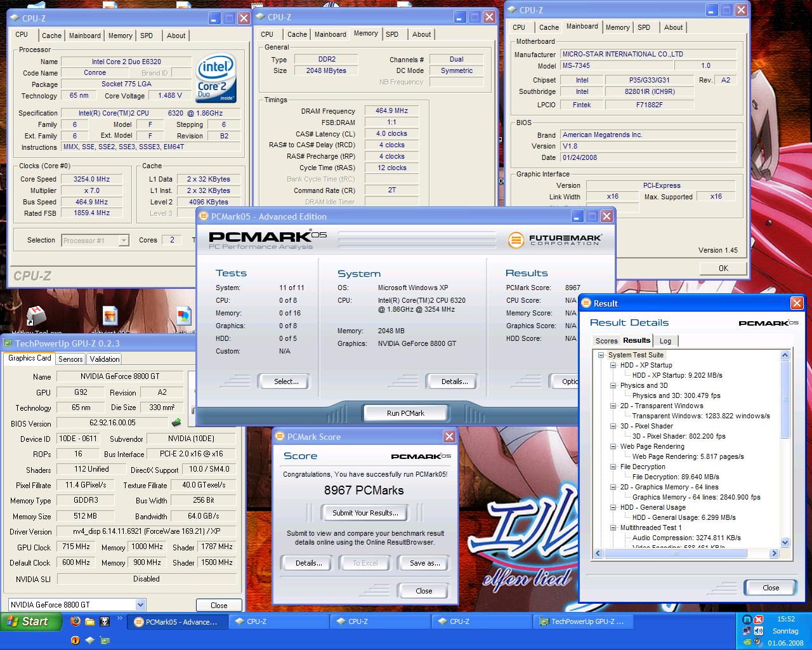
Task: Open SPD tab in the middle CPU-Z window
Action: point(392,34)
